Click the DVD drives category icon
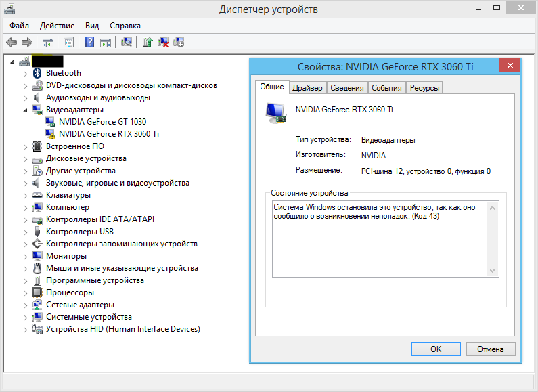Screen dimensions: 538x392 coord(37,85)
